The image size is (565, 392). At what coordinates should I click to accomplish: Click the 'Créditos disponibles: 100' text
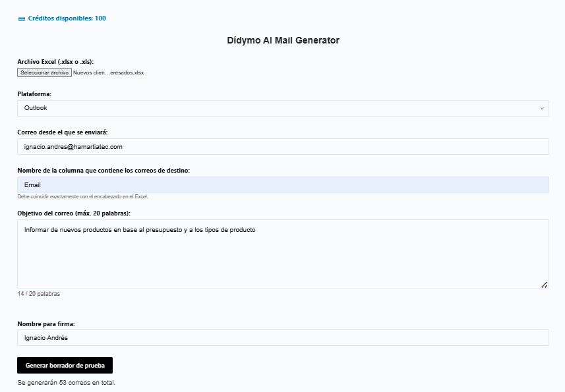pos(67,18)
